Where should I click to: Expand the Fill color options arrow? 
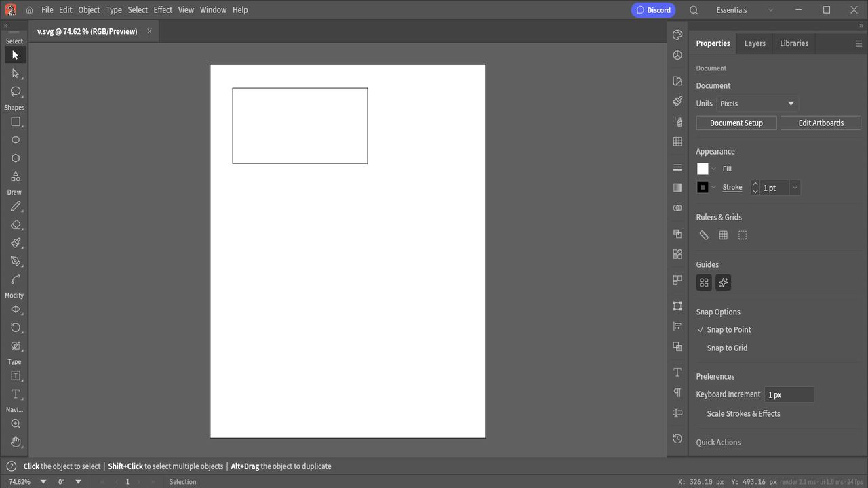pyautogui.click(x=713, y=169)
